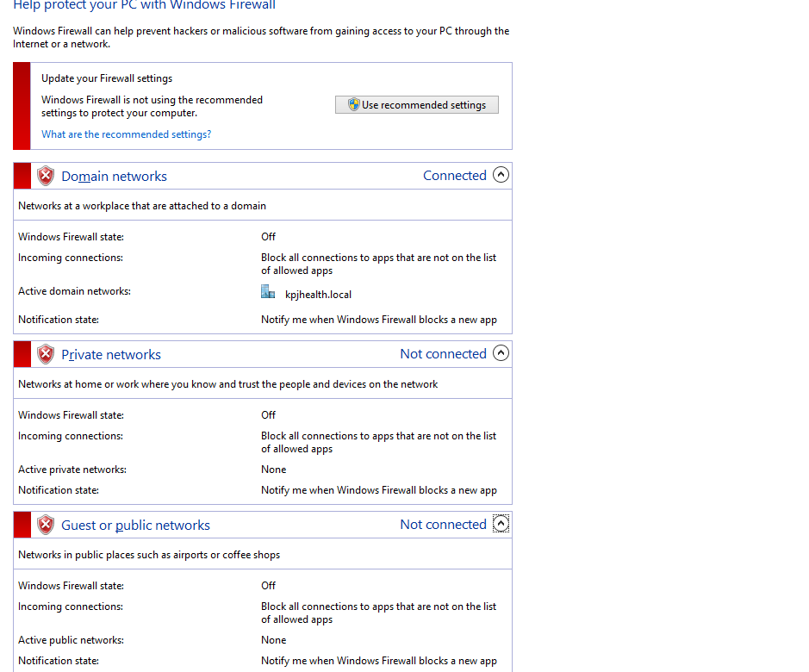Click 'Active public networks:' label
809x672 pixels.
coord(72,640)
